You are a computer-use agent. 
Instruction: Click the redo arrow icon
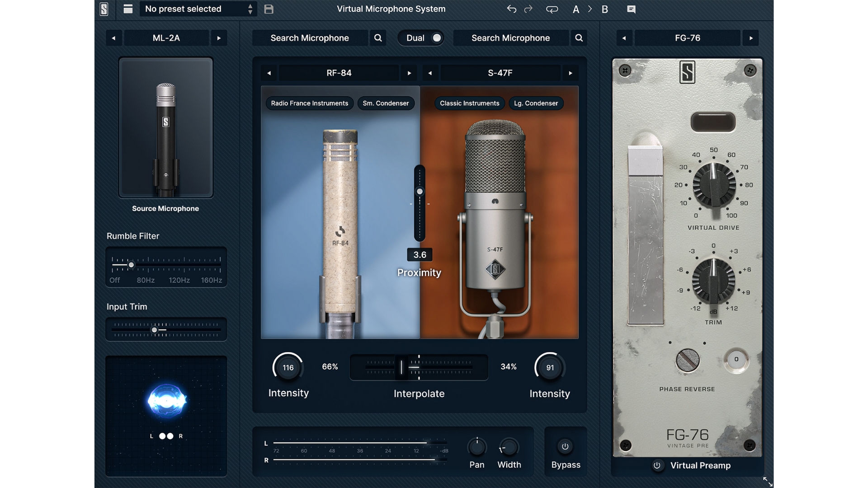pos(528,9)
